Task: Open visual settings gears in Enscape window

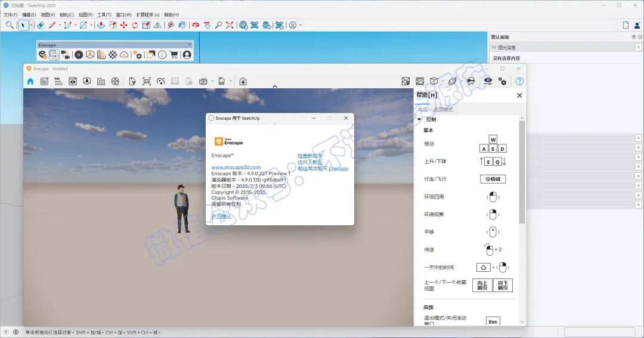Action: point(502,81)
